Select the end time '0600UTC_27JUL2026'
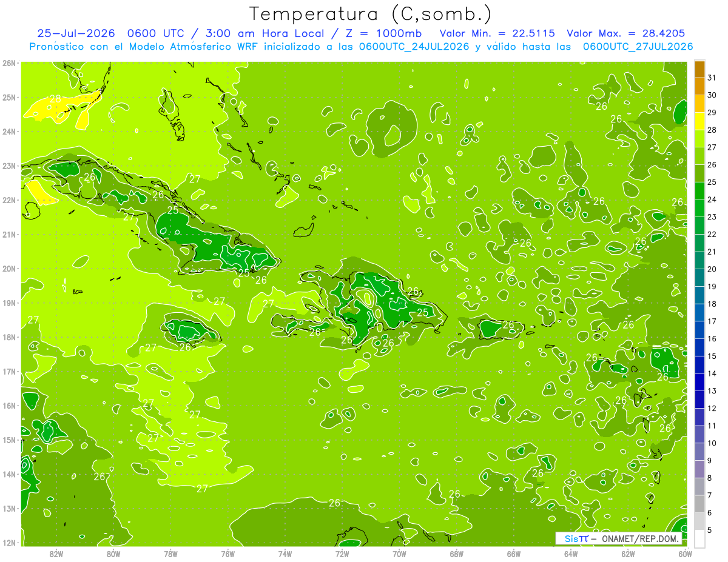728x562 pixels. pos(638,47)
